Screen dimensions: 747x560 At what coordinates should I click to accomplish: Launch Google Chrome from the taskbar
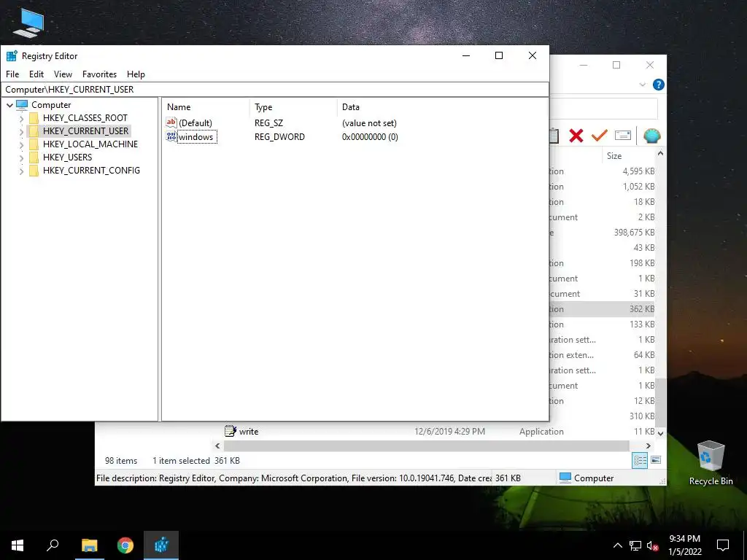[x=125, y=545]
